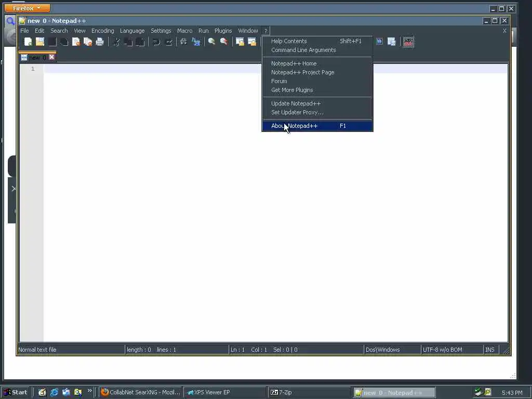The height and width of the screenshot is (399, 532).
Task: Choose Help Contents from the menu
Action: (317, 41)
